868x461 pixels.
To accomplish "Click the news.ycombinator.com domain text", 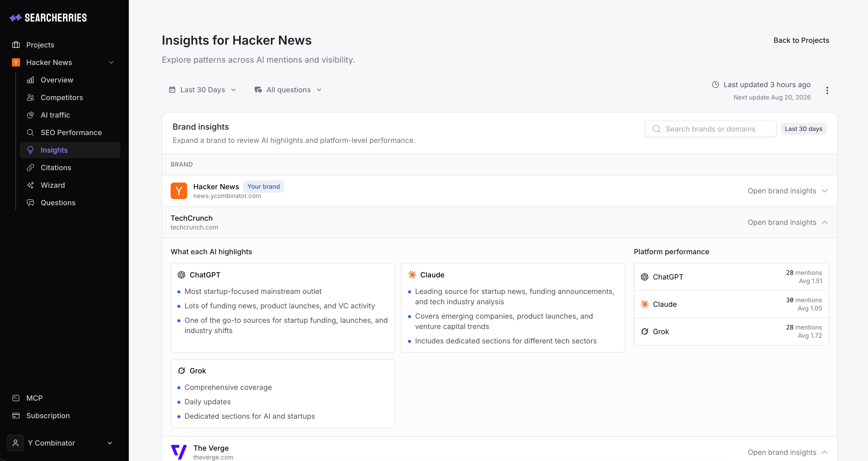I will [x=227, y=196].
